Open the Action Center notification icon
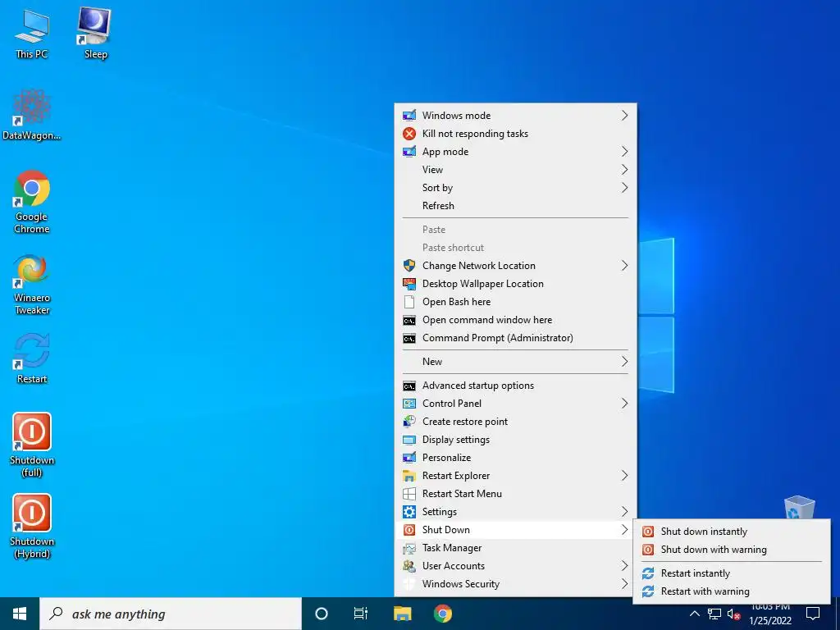The image size is (840, 630). point(813,614)
